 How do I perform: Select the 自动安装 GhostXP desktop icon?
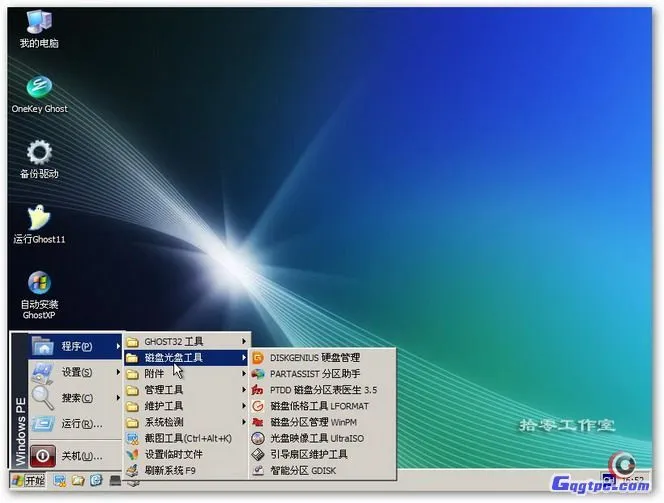coord(39,295)
